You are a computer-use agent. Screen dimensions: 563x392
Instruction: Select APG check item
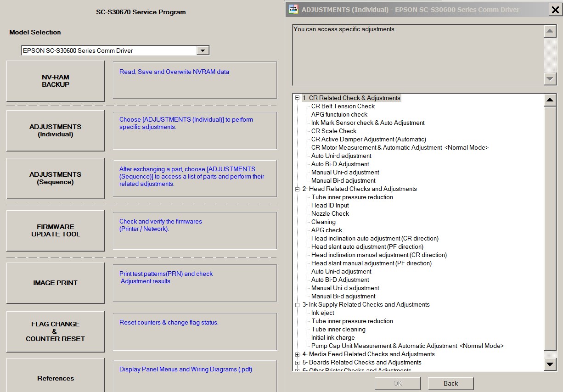[x=327, y=230]
